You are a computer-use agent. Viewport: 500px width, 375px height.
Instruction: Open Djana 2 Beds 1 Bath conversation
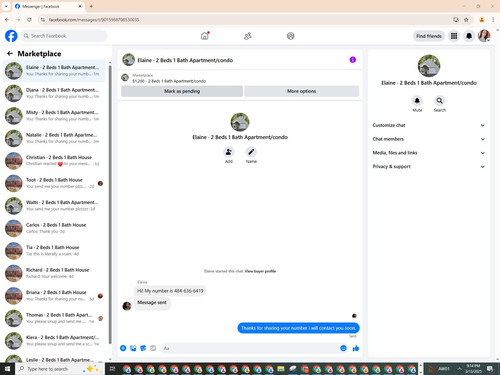(55, 93)
